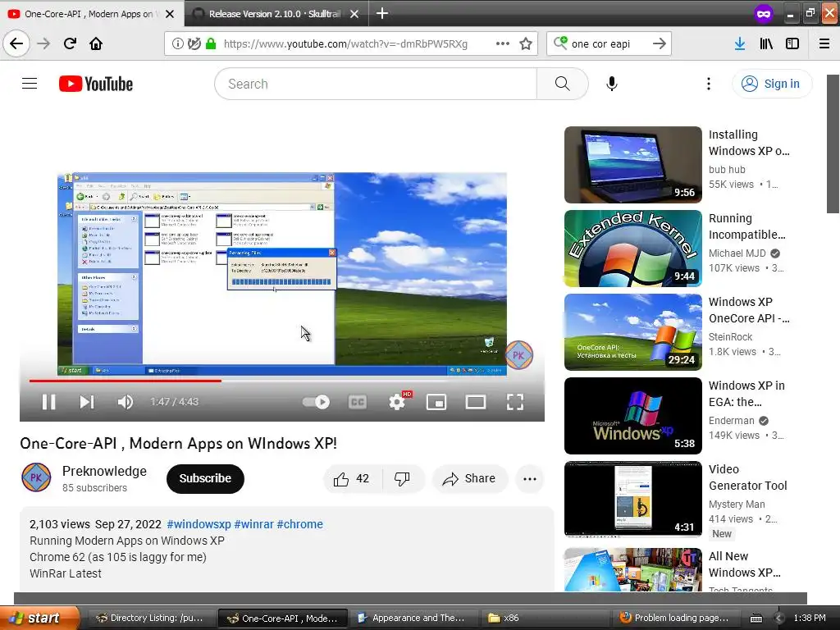Image resolution: width=840 pixels, height=630 pixels.
Task: Enter full screen mode
Action: [515, 402]
